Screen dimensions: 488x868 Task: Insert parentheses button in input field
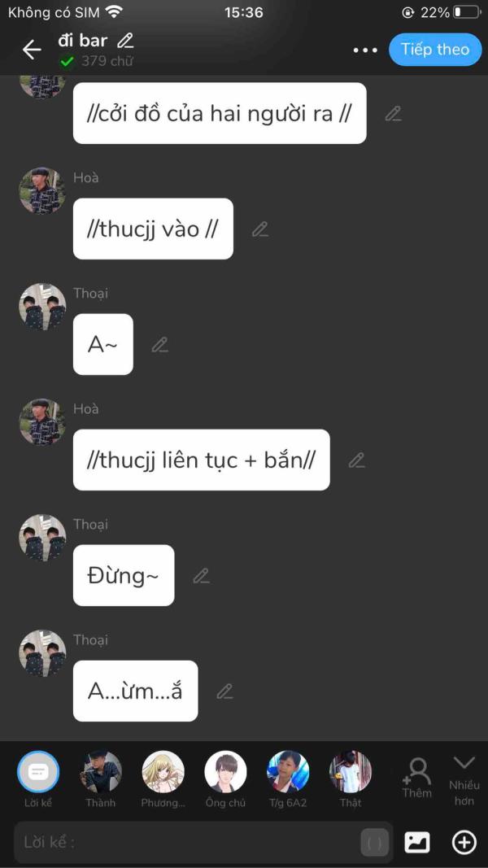click(x=375, y=843)
